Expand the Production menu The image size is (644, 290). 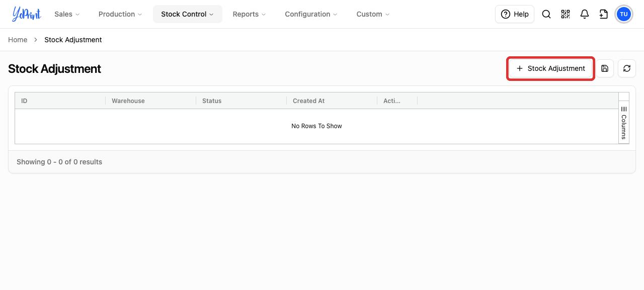[120, 14]
